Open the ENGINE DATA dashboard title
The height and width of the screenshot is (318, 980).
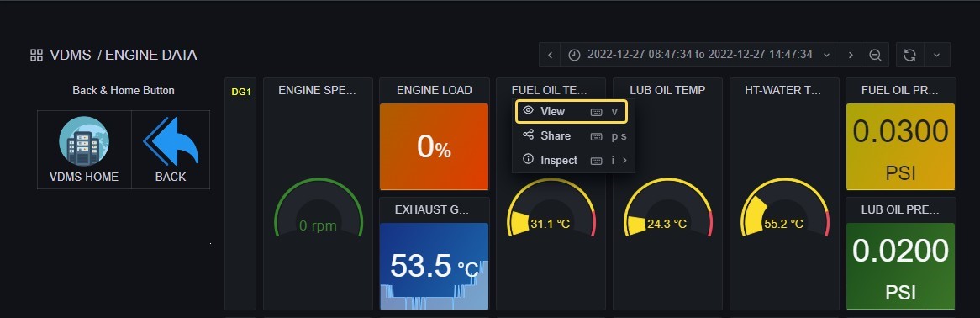coord(150,55)
